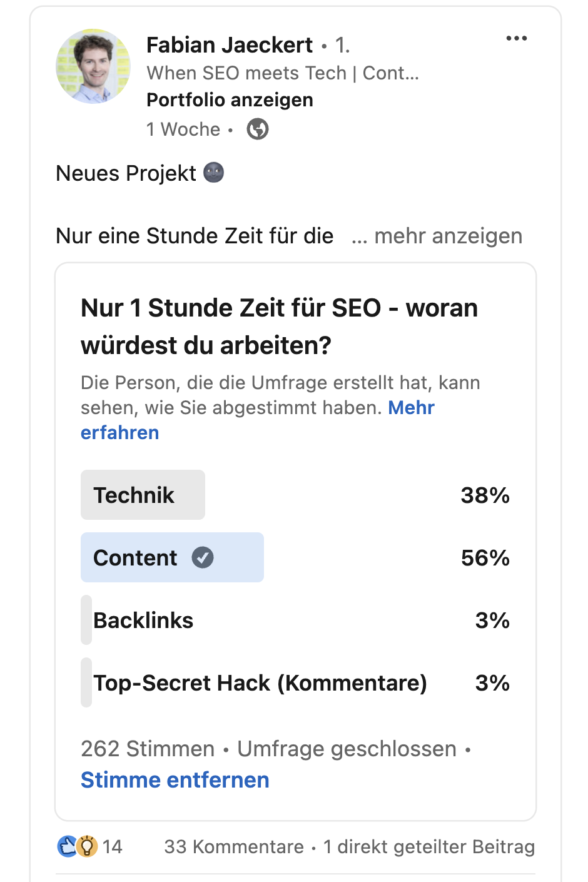View the 262 Stimmen vote count

point(148,749)
